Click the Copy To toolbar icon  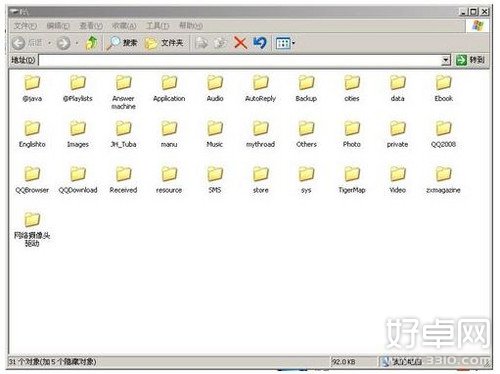coord(220,43)
